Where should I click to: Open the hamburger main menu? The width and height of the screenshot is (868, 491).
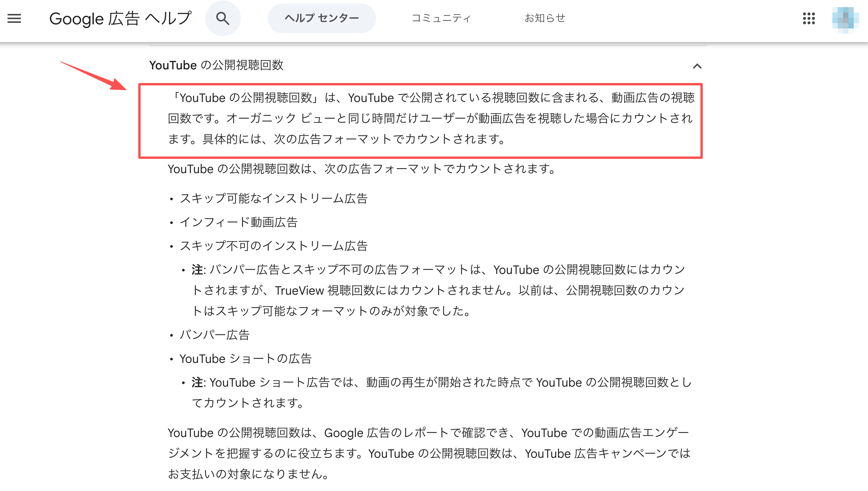tap(14, 18)
